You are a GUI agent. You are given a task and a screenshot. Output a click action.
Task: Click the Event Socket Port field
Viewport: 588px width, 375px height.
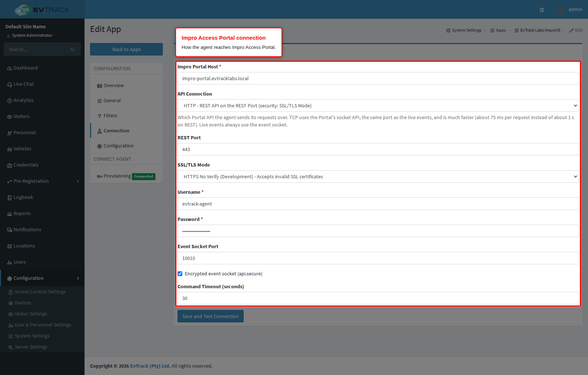coord(378,258)
